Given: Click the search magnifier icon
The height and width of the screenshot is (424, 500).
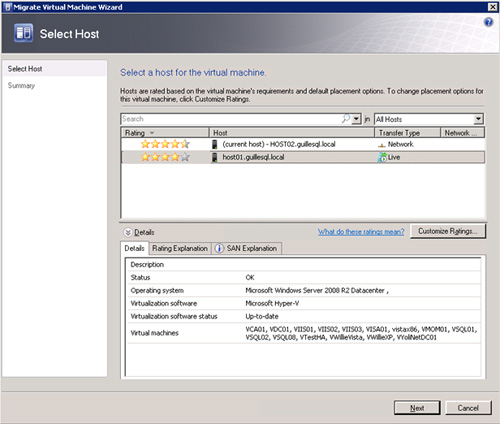Looking at the screenshot, I should tap(346, 119).
